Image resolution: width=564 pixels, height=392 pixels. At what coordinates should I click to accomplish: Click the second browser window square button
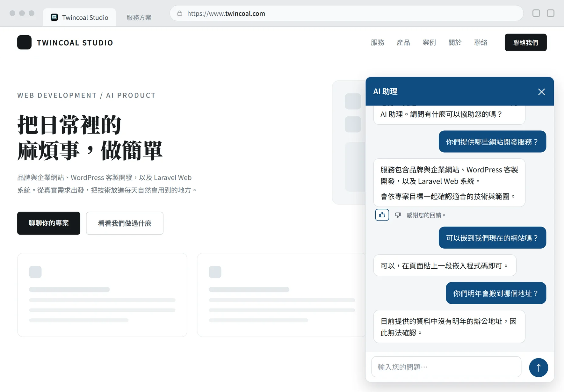(x=551, y=13)
